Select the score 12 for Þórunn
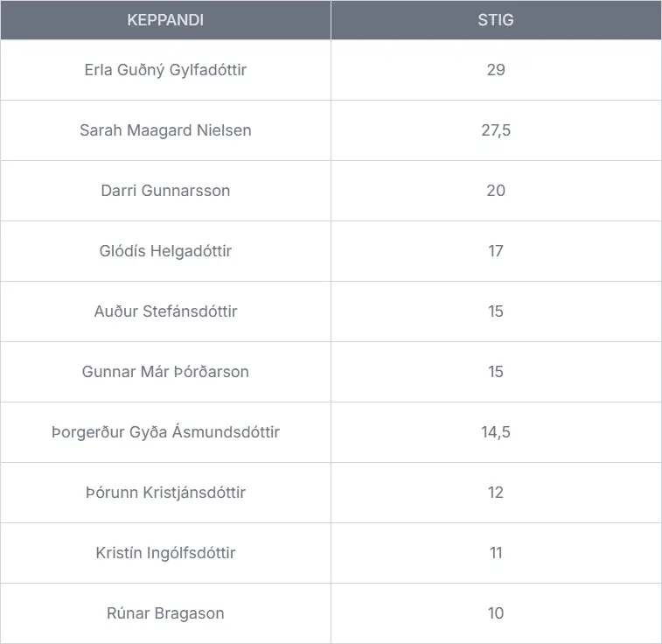662x644 pixels. [x=496, y=493]
